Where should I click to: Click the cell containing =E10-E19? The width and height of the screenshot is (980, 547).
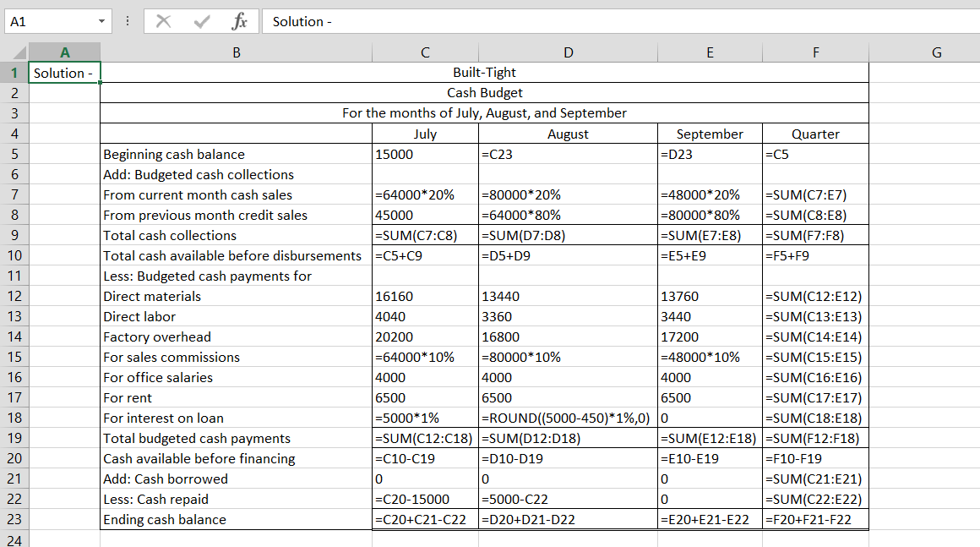(x=710, y=458)
